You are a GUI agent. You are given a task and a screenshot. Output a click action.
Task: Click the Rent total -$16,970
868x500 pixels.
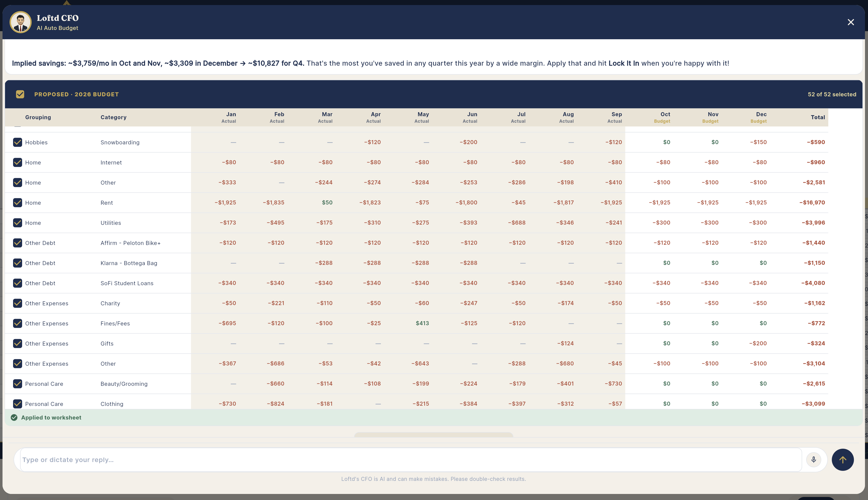pos(812,203)
